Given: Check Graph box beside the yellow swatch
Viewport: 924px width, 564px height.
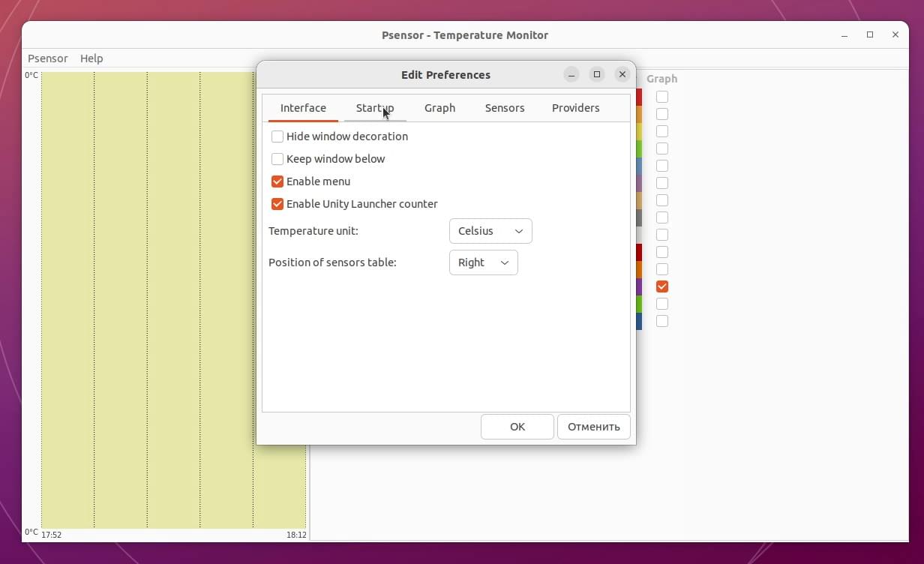Looking at the screenshot, I should pos(662,131).
